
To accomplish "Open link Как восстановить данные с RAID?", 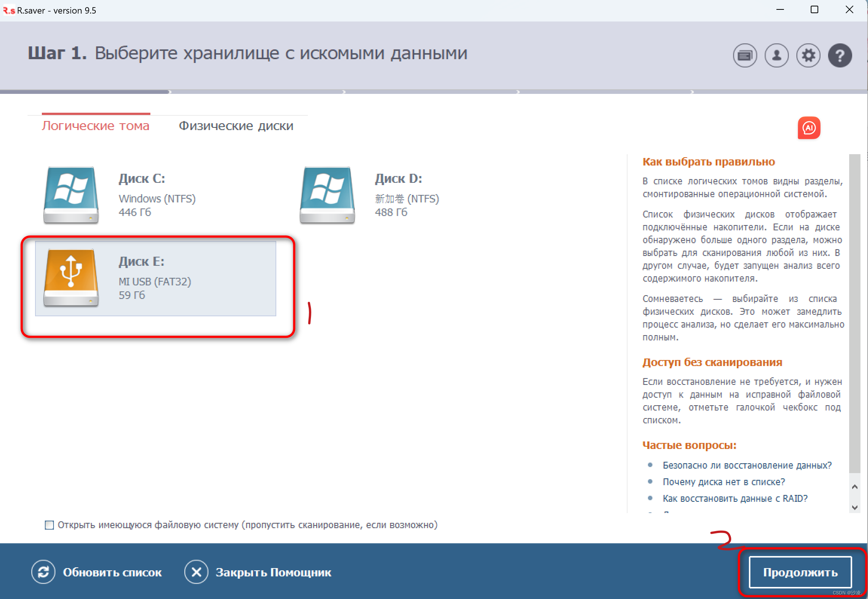I will 735,498.
